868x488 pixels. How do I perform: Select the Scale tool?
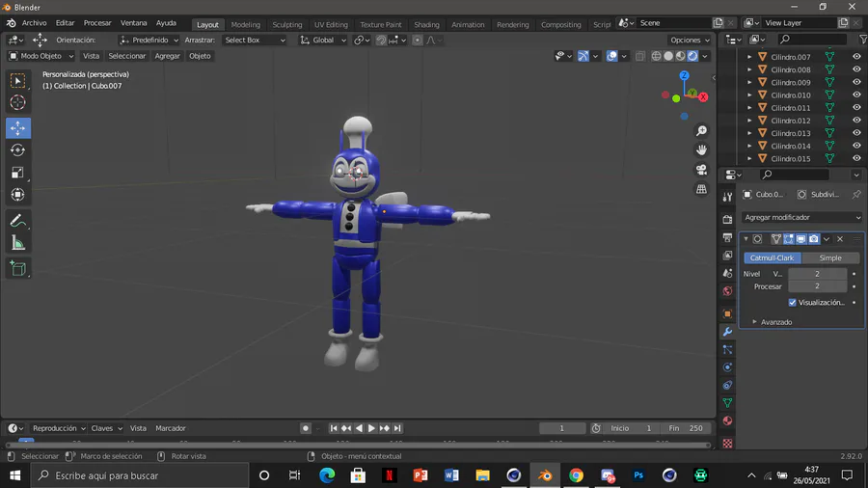(x=17, y=172)
